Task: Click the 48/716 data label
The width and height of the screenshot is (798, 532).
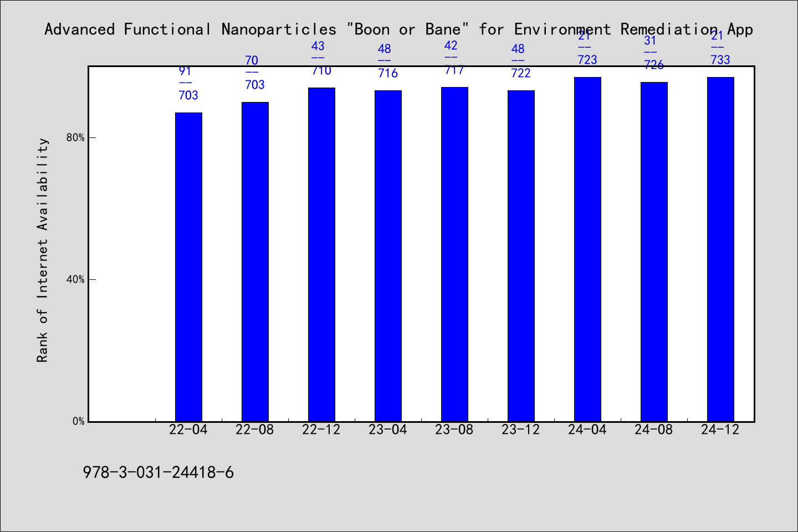Action: (x=388, y=61)
